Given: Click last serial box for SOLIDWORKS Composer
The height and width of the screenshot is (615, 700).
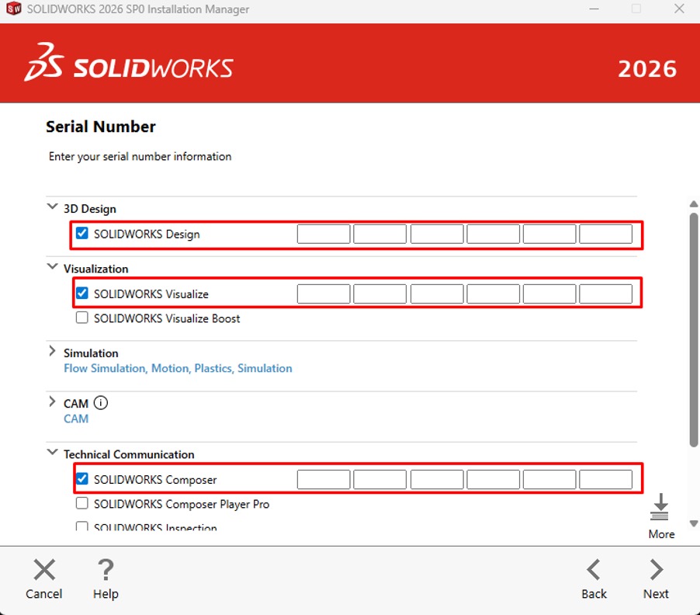Looking at the screenshot, I should coord(606,480).
